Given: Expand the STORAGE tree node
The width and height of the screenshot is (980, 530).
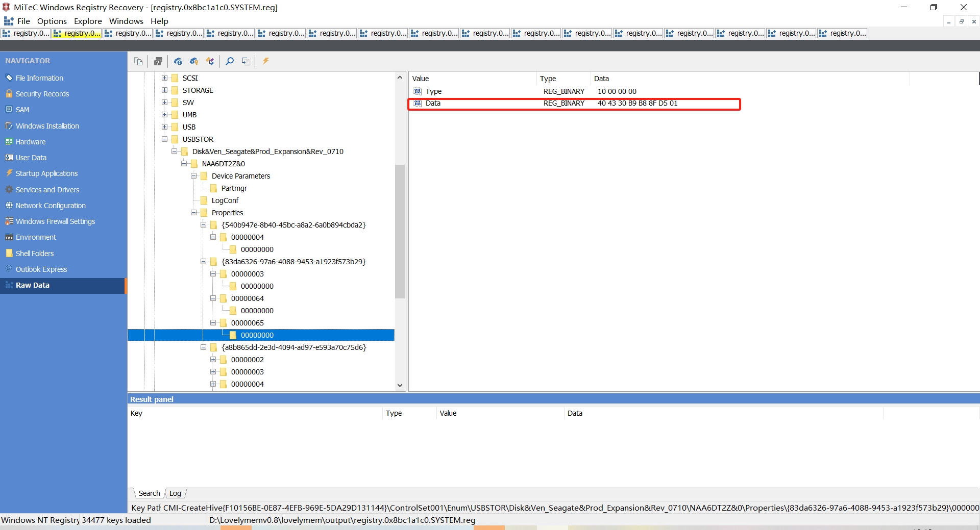Looking at the screenshot, I should coord(165,90).
